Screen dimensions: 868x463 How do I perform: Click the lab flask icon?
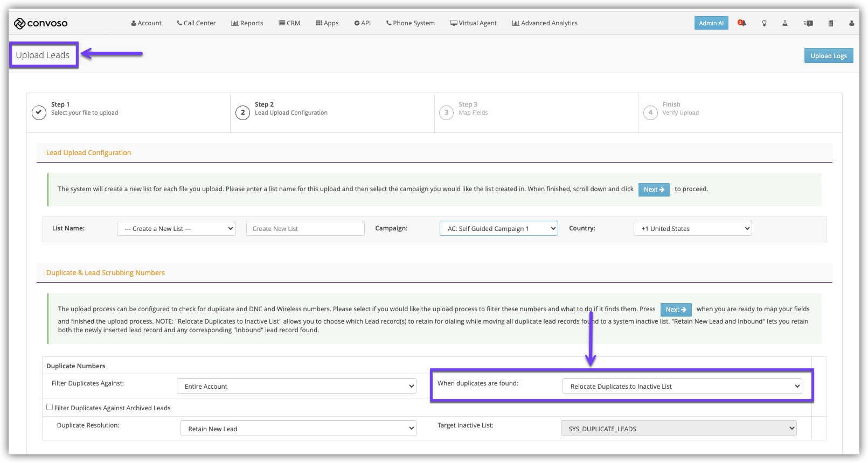(785, 23)
